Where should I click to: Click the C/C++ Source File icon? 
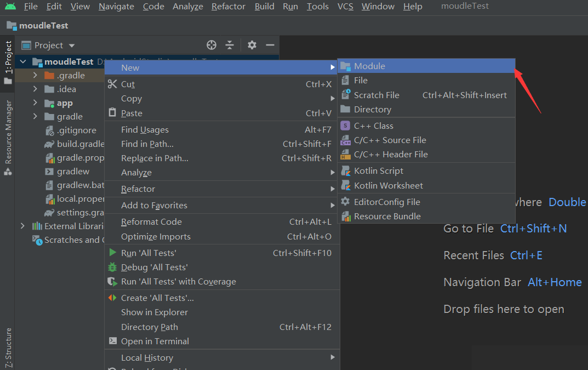[x=345, y=140]
